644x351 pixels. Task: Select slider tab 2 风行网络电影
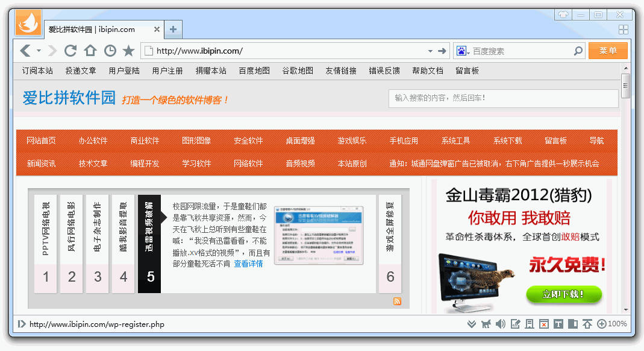tap(72, 244)
